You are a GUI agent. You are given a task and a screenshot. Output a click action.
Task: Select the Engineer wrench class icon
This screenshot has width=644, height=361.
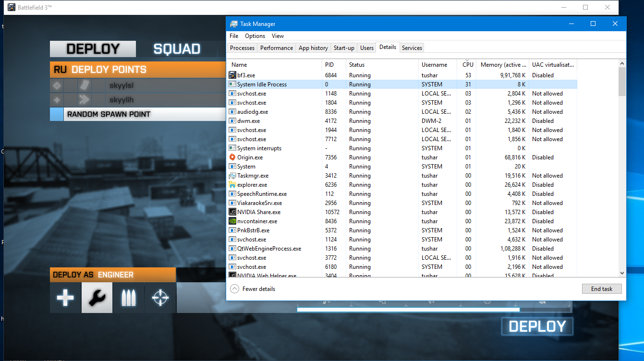pos(97,298)
